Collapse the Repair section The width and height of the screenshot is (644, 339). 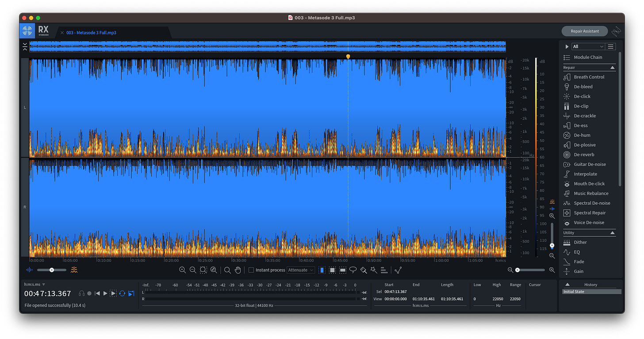(613, 68)
